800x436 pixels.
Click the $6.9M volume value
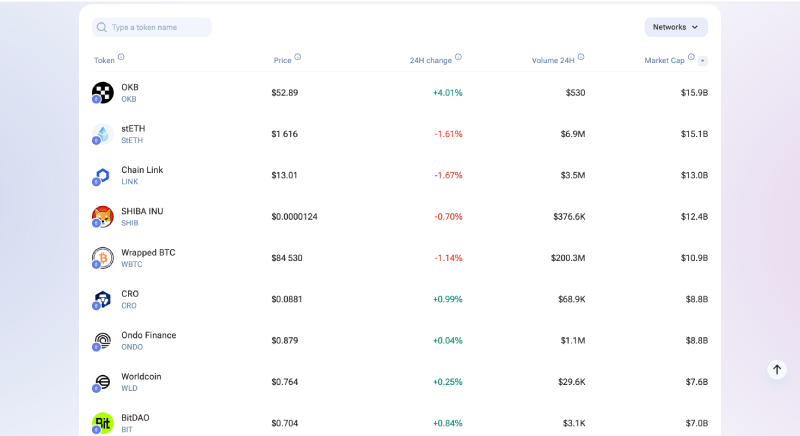[572, 134]
